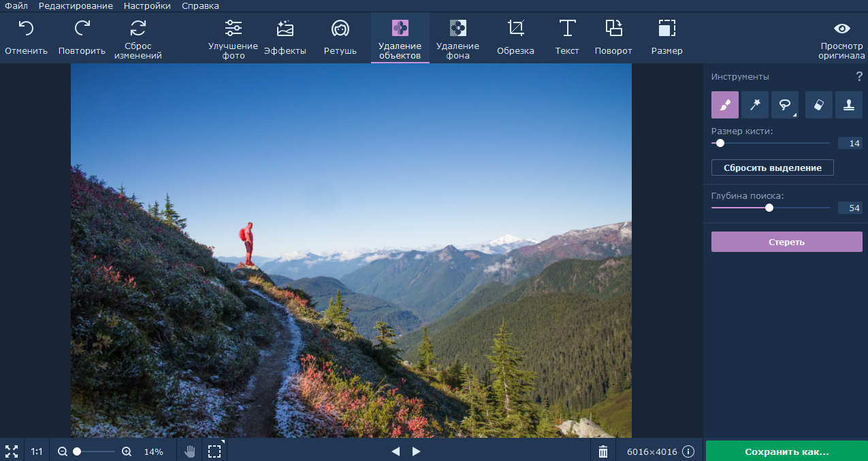Switch to Удаление фона tab
868x461 pixels.
pyautogui.click(x=457, y=38)
